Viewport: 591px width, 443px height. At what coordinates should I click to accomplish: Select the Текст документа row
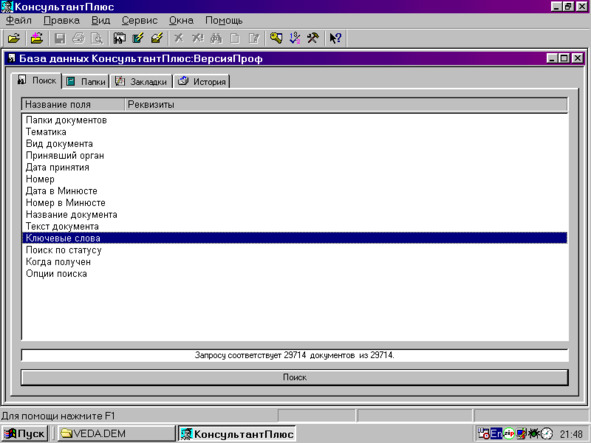294,226
